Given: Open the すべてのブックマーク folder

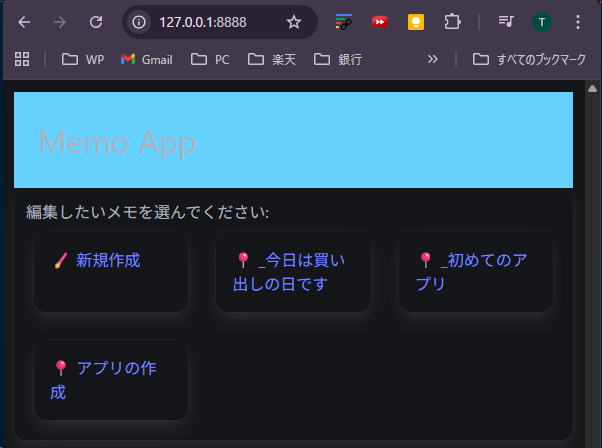Looking at the screenshot, I should tap(528, 59).
